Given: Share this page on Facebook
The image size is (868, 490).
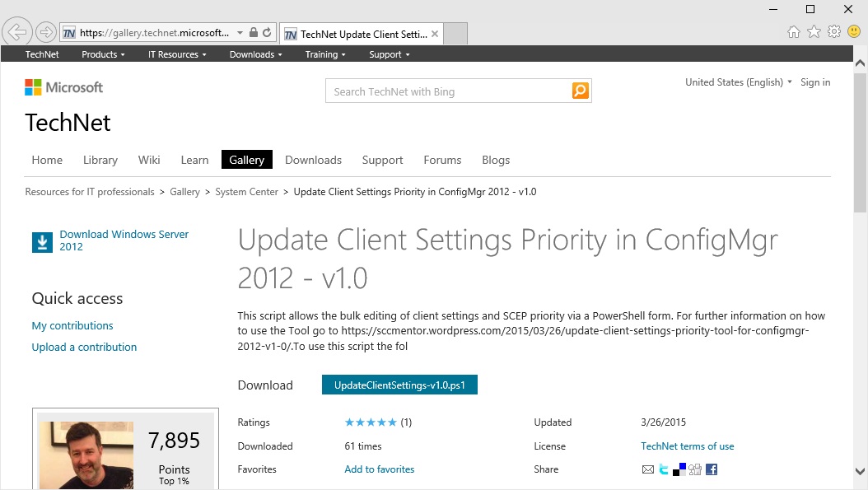Looking at the screenshot, I should (x=712, y=469).
